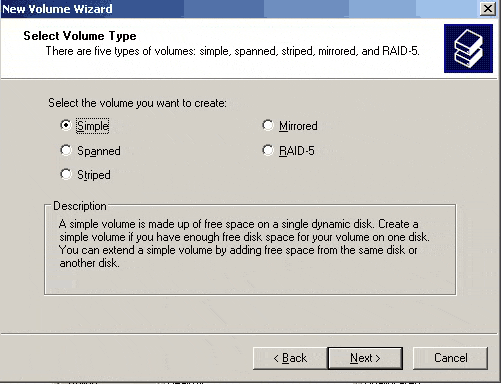
Task: Choose the Spanned volume radio button
Action: [x=66, y=150]
